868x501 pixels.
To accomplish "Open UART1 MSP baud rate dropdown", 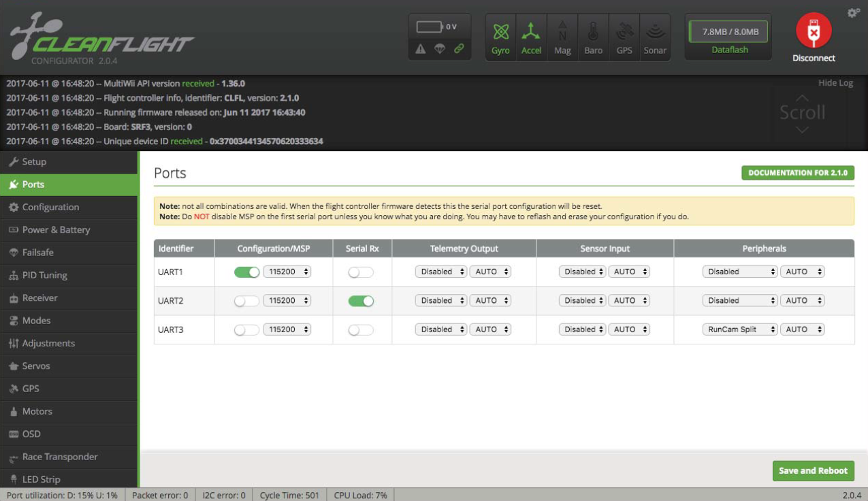I will [x=287, y=272].
